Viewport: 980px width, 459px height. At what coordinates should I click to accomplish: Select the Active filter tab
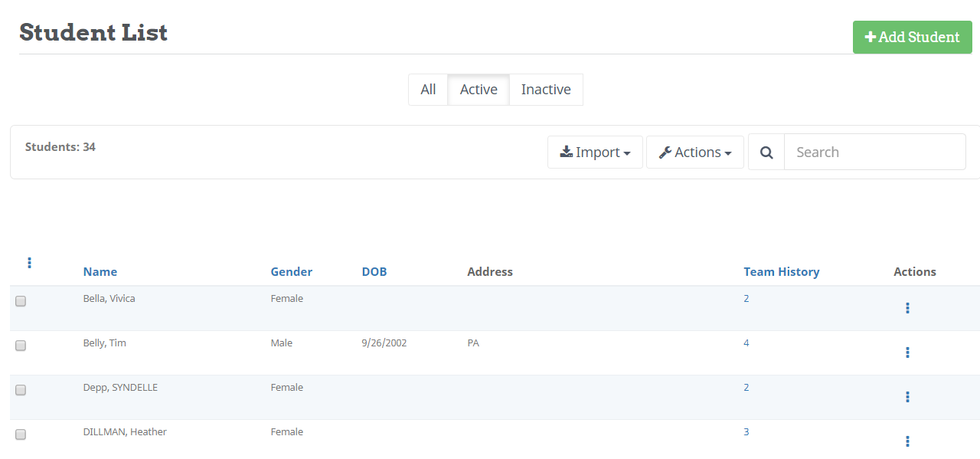click(x=479, y=90)
